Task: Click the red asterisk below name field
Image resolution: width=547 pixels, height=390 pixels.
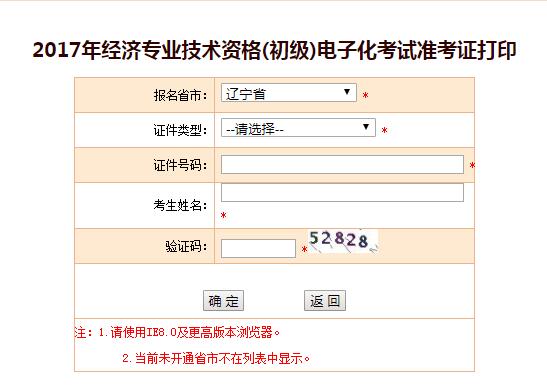Action: (224, 216)
